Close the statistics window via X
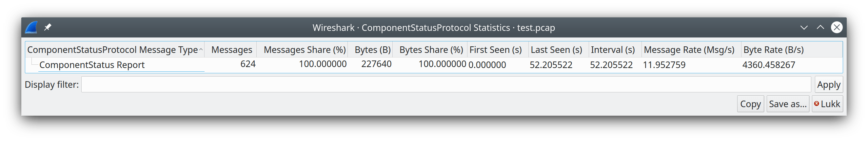Screen dimensions: 868x141 click(x=836, y=27)
